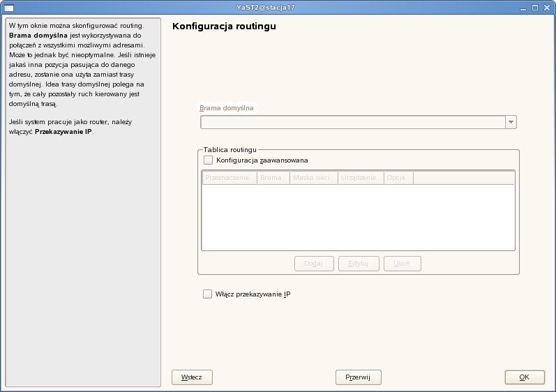The height and width of the screenshot is (392, 556).
Task: Sort by Urządzenie column header
Action: (x=361, y=178)
